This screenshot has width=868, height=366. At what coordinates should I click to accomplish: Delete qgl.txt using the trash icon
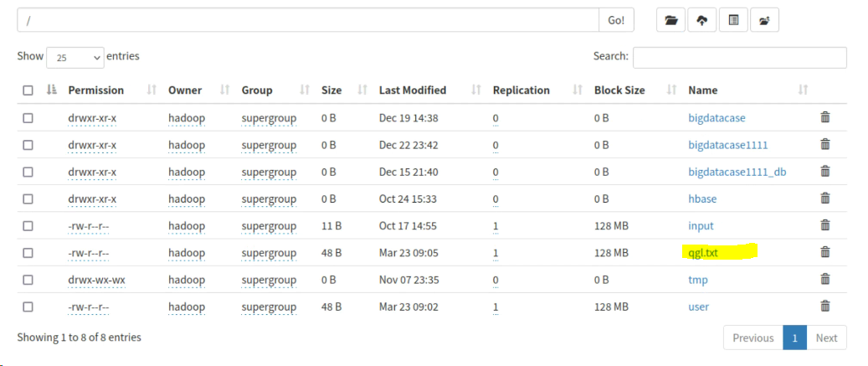825,252
